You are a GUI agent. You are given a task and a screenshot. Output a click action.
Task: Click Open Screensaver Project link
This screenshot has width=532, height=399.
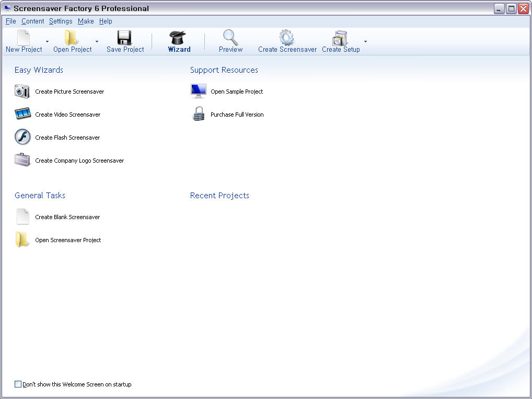click(68, 240)
